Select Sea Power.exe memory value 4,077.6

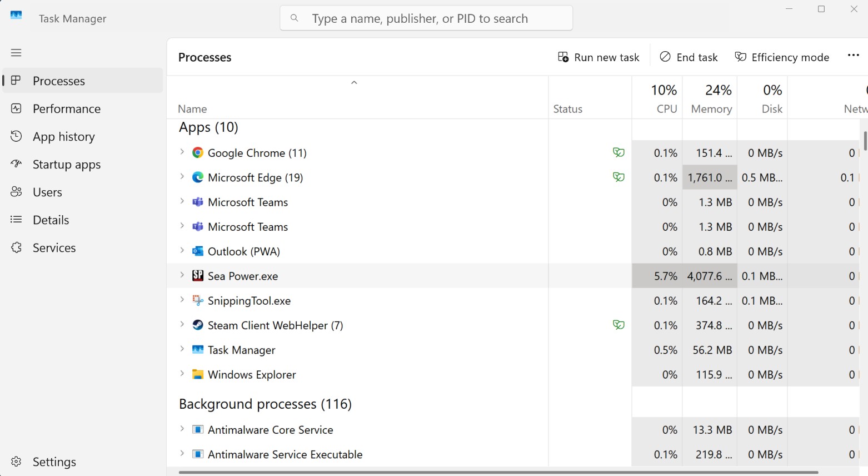click(x=710, y=276)
